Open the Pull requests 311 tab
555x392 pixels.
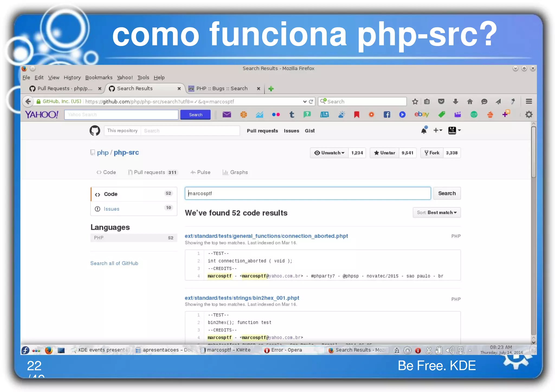(153, 172)
